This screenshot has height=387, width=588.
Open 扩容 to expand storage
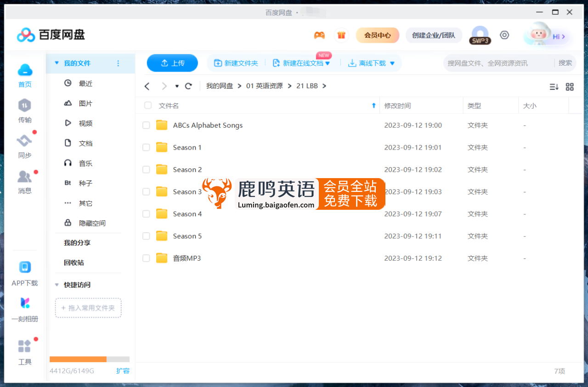pyautogui.click(x=123, y=370)
